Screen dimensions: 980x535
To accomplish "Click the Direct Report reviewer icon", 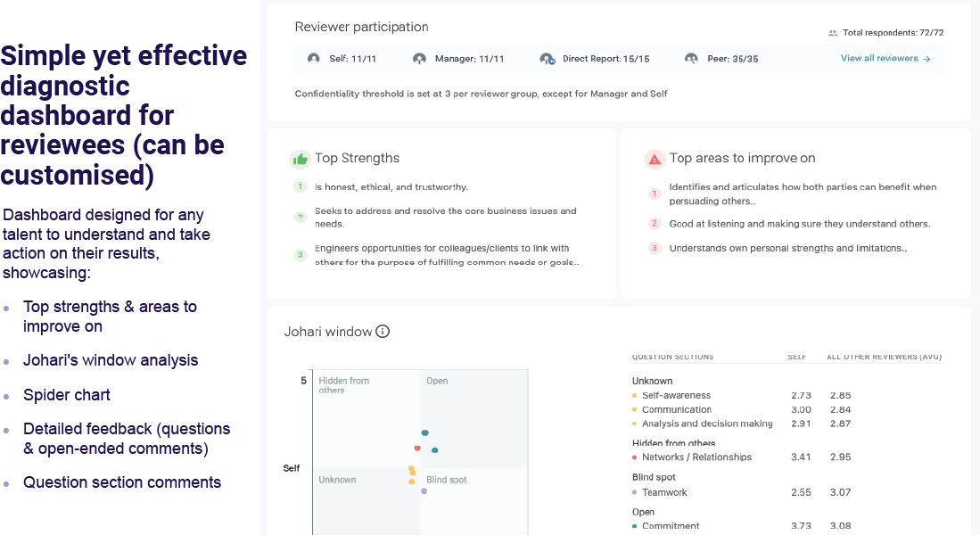I will pyautogui.click(x=547, y=59).
